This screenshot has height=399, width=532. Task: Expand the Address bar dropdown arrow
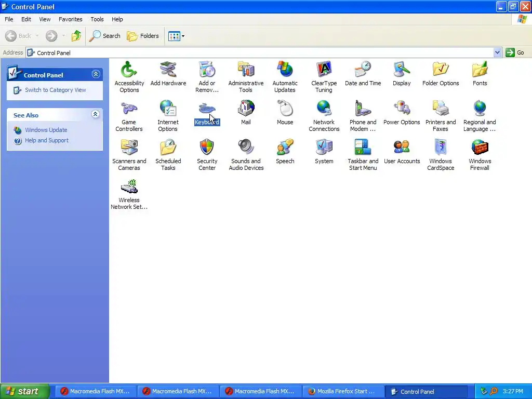coord(497,52)
